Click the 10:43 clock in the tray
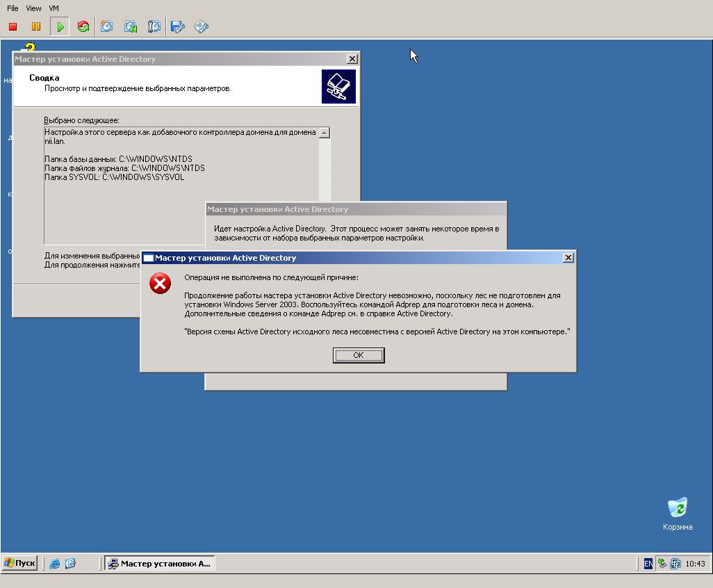This screenshot has height=588, width=713. [695, 564]
